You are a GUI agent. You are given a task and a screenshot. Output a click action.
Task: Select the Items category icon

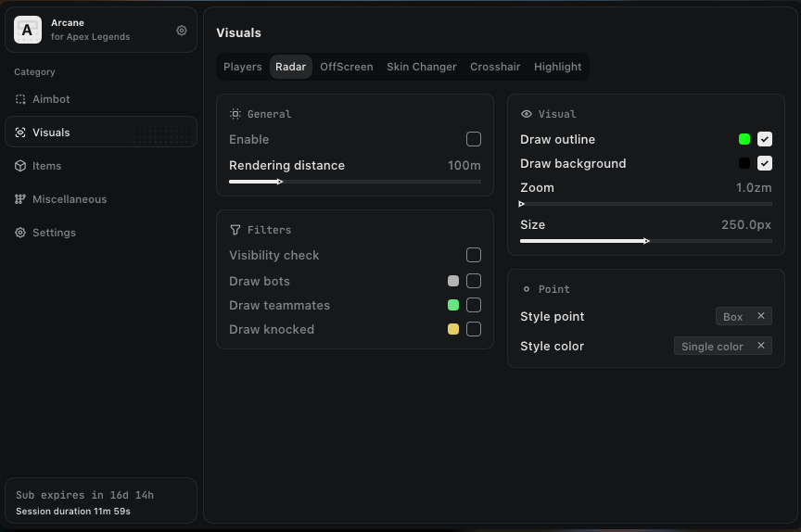(x=20, y=166)
